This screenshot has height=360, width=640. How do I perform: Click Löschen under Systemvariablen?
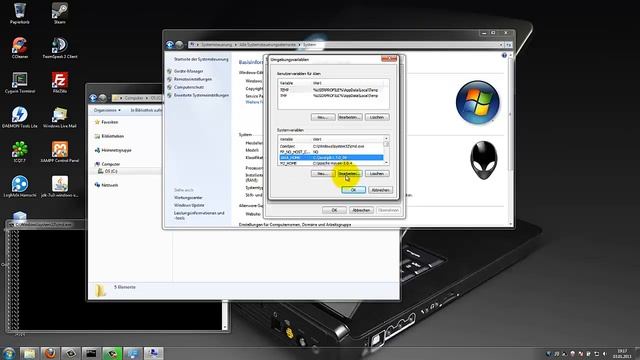377,173
